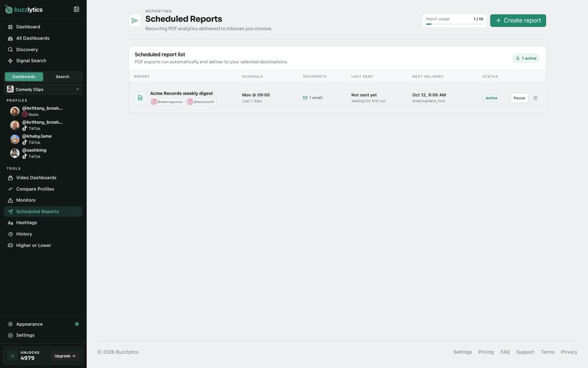Open Acme Records weekly digest report
The width and height of the screenshot is (588, 368).
(x=181, y=93)
